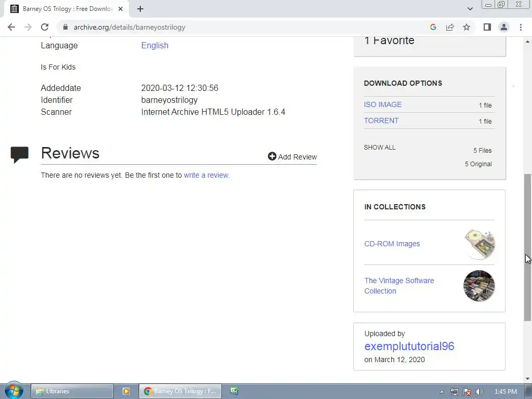Download the ISO IMAGE file
Screen dimensions: 532x399
[x=382, y=104]
